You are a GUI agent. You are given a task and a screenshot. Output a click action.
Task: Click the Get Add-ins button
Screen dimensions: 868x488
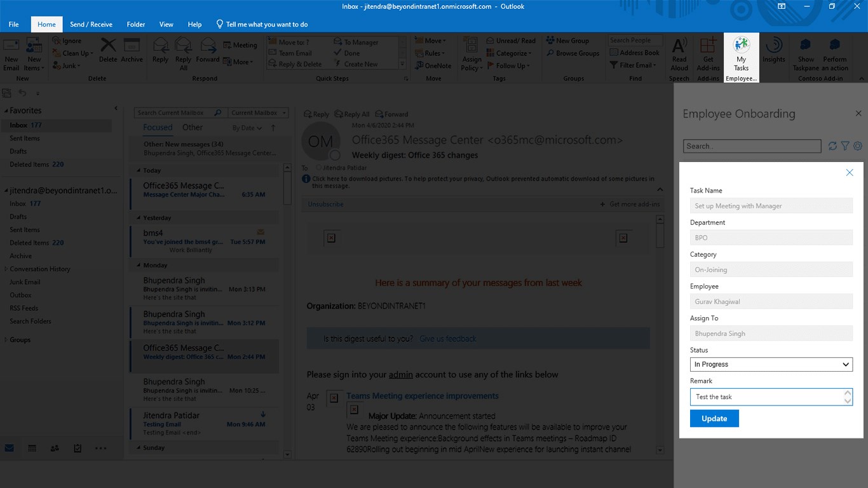[708, 55]
